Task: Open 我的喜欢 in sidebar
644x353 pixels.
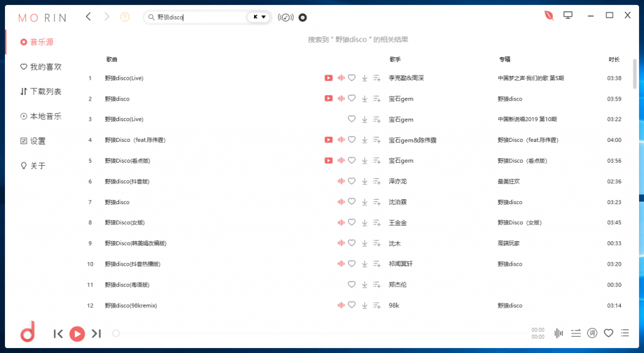Action: (41, 67)
